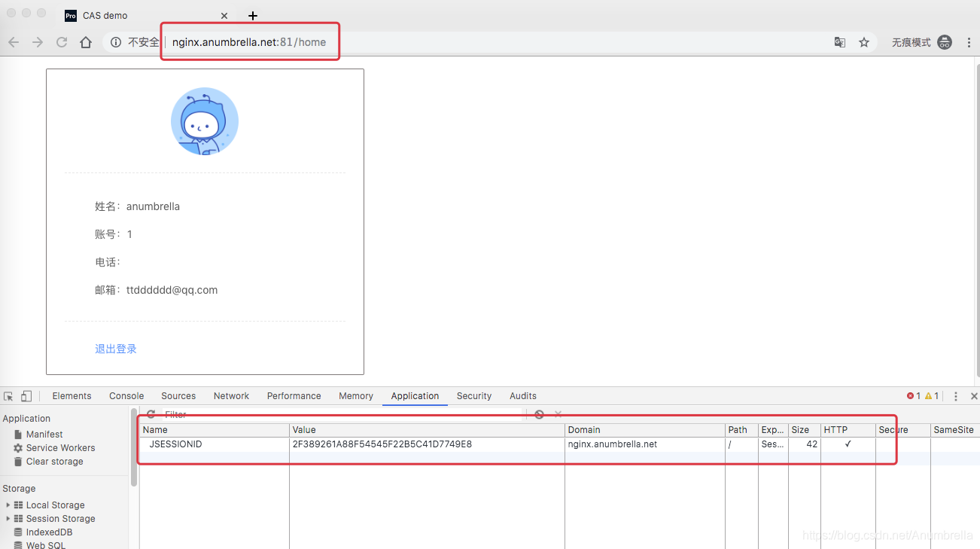Sort cookies by the SameSite column header
The width and height of the screenshot is (980, 549).
tap(954, 430)
